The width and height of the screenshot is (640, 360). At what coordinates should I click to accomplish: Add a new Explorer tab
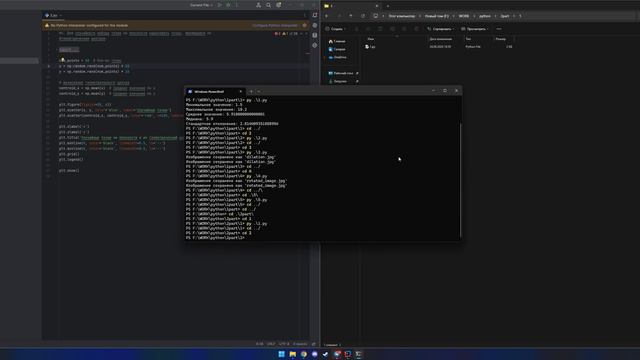387,6
